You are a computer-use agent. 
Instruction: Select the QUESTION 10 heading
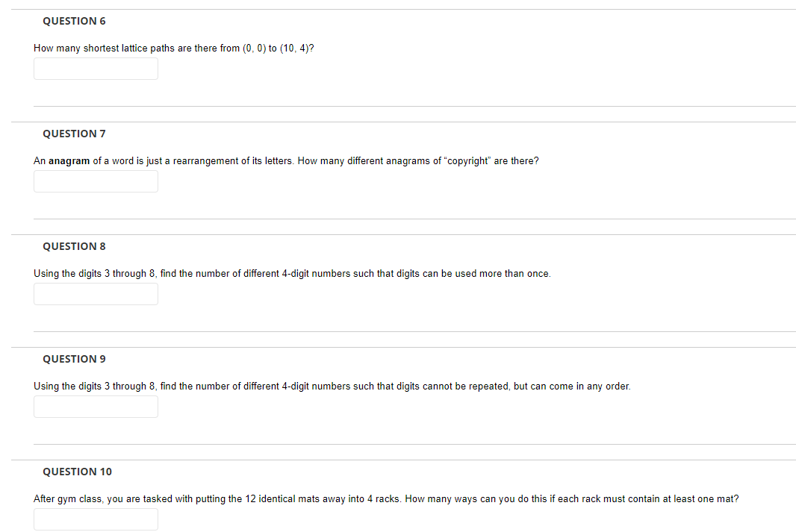point(77,472)
